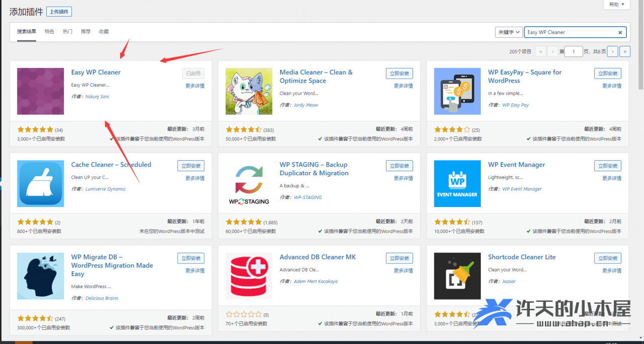Screen dimensions: 644x344
Task: Open the author WP Easy Pay link
Action: (516, 105)
